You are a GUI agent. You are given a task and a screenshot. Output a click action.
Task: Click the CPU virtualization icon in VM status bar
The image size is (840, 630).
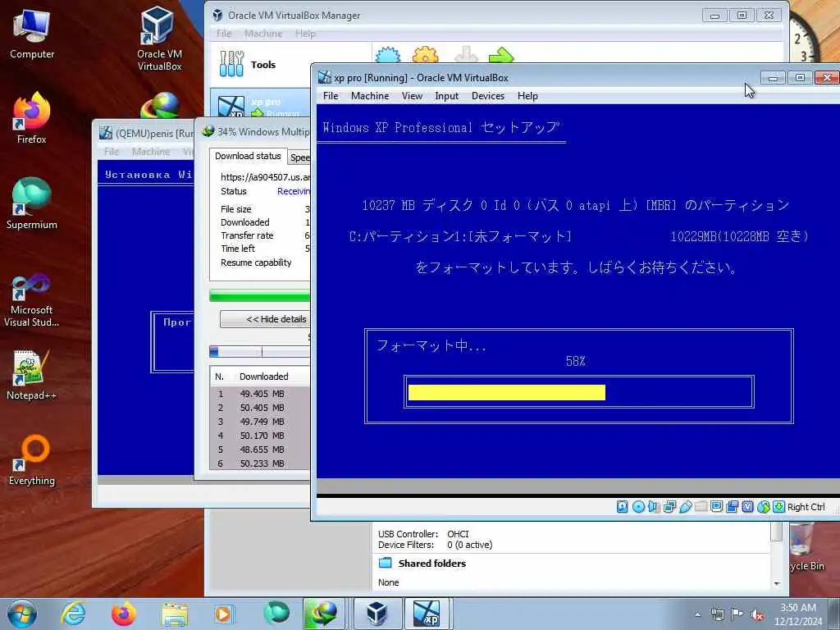pyautogui.click(x=748, y=507)
